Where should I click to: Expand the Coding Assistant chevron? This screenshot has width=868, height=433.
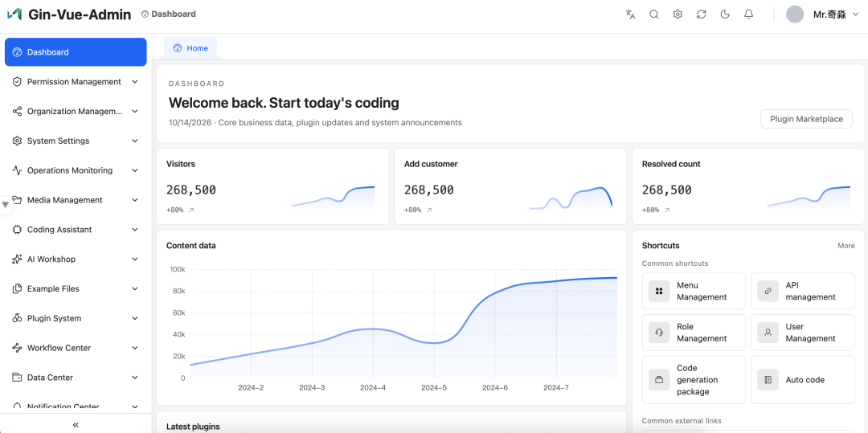(135, 230)
